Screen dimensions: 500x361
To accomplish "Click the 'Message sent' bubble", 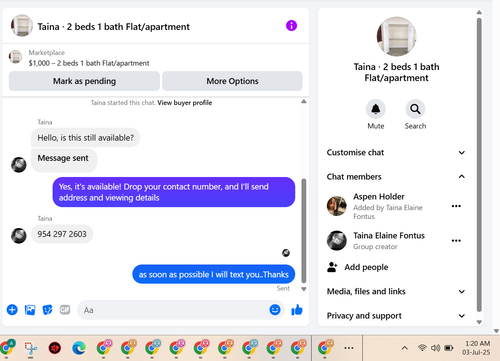I will [x=64, y=160].
